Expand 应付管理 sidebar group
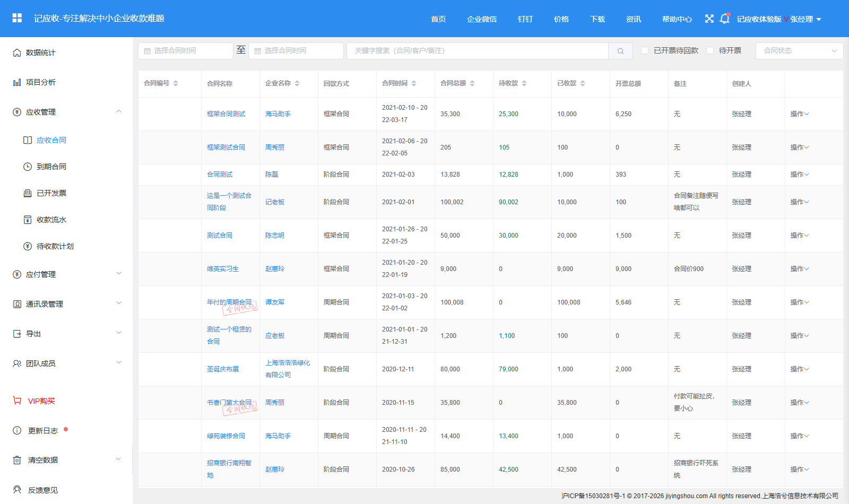 pyautogui.click(x=67, y=274)
